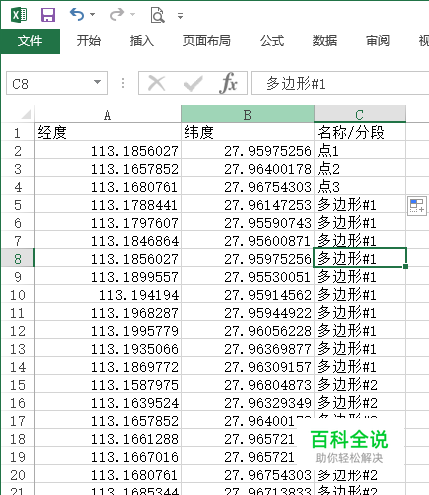Select cell containing 27.95944922
This screenshot has width=429, height=495.
248,313
